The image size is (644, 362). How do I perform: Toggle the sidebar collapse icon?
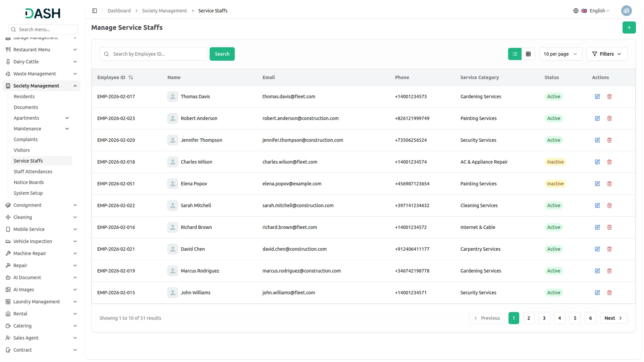click(95, 11)
